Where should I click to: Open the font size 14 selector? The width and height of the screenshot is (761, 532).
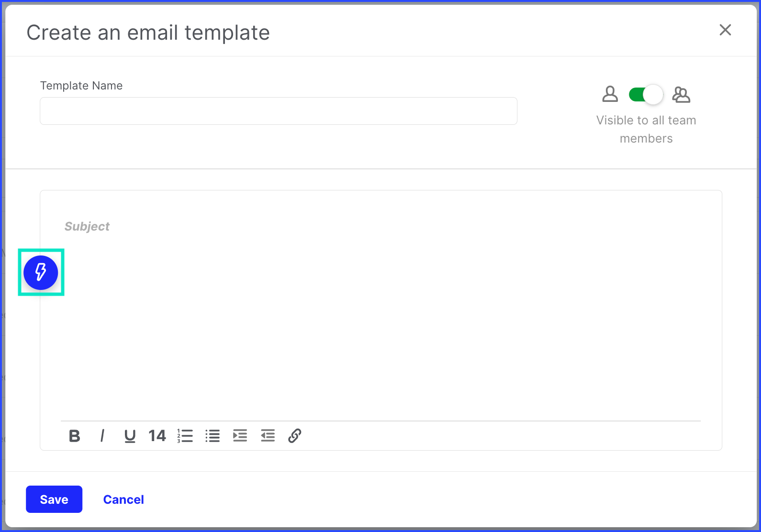click(x=157, y=436)
